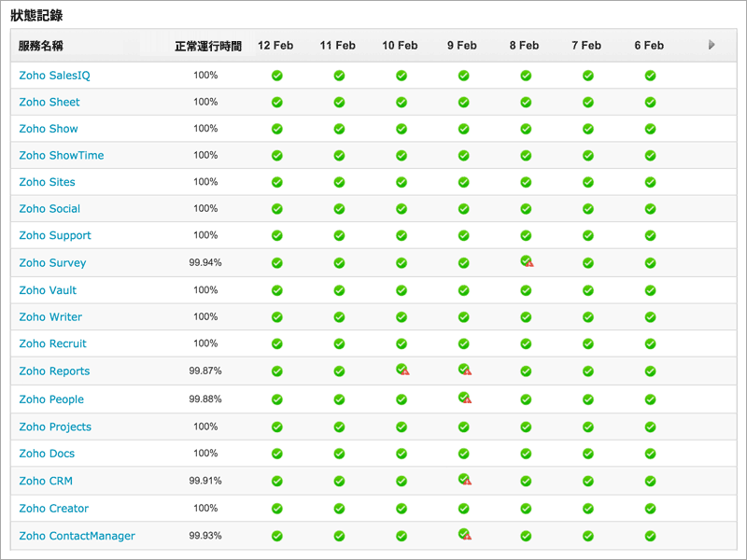Click the 99.93% uptime value for ContactManager
This screenshot has width=747, height=560.
[205, 535]
